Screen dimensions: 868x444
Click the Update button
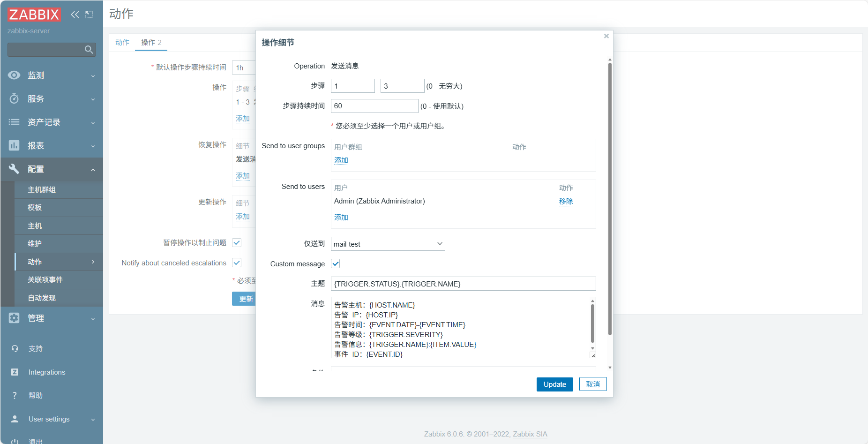tap(555, 384)
